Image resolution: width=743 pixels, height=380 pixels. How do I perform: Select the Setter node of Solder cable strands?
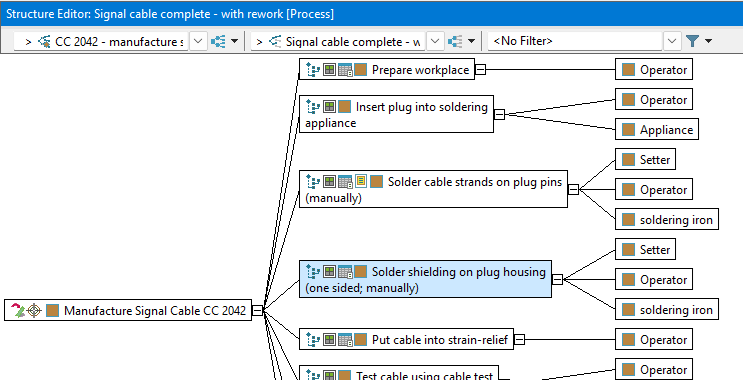point(645,159)
